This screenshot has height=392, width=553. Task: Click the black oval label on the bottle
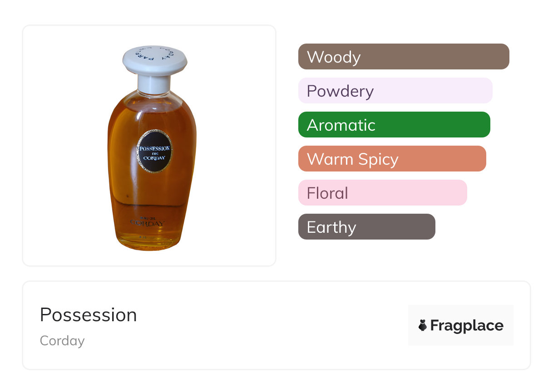154,160
